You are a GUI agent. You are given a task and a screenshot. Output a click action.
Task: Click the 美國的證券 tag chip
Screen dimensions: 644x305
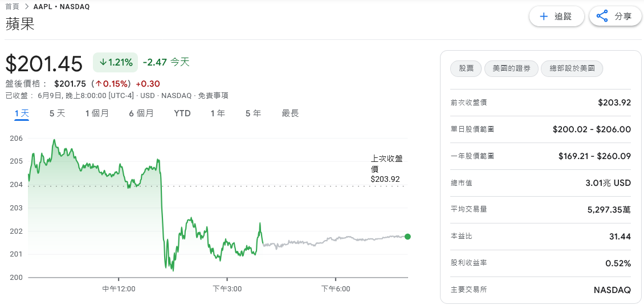511,68
